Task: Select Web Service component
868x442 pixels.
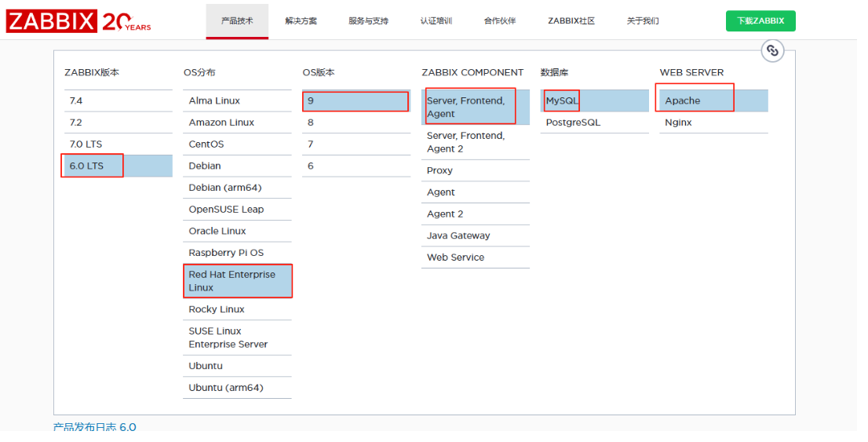Action: 475,257
